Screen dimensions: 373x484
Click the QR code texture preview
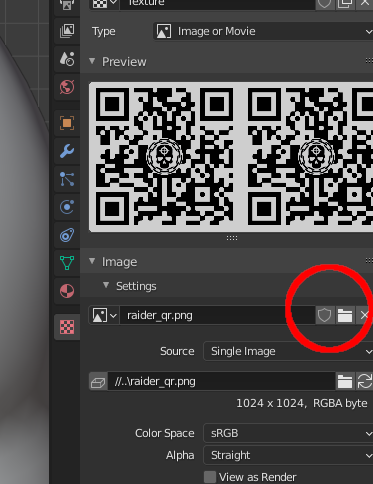pyautogui.click(x=231, y=157)
